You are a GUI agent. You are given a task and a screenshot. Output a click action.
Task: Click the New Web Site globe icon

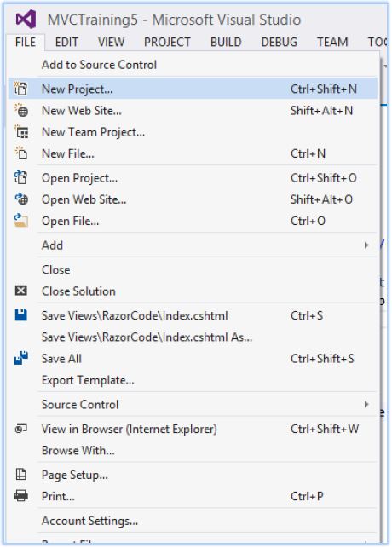coord(21,111)
